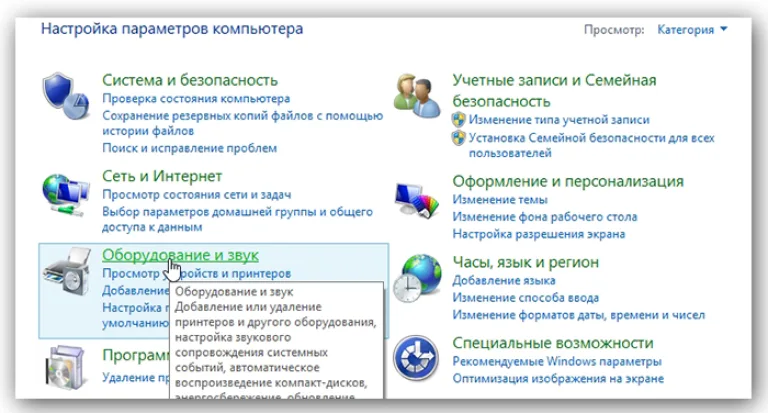
Task: Open the System and Security shield icon
Action: 66,96
